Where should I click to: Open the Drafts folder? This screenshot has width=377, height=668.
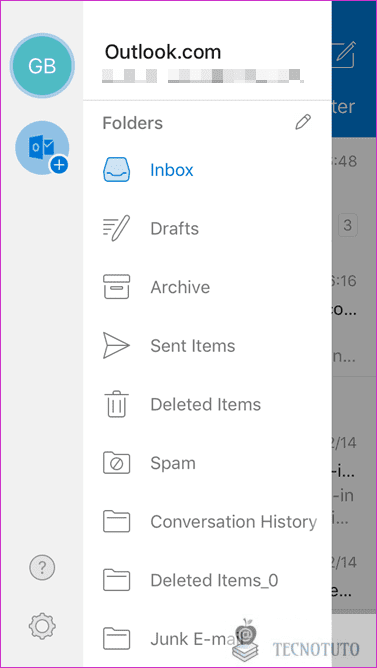(175, 229)
